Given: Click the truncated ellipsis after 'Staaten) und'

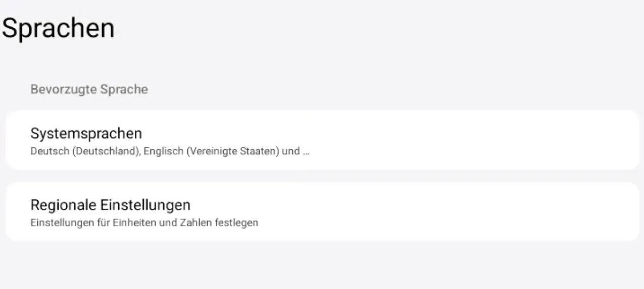Looking at the screenshot, I should pos(306,151).
